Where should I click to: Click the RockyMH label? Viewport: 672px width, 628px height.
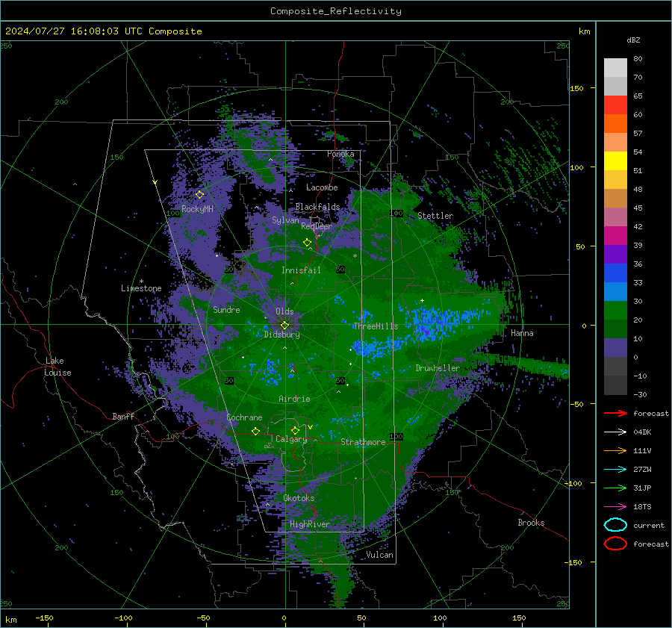click(197, 209)
